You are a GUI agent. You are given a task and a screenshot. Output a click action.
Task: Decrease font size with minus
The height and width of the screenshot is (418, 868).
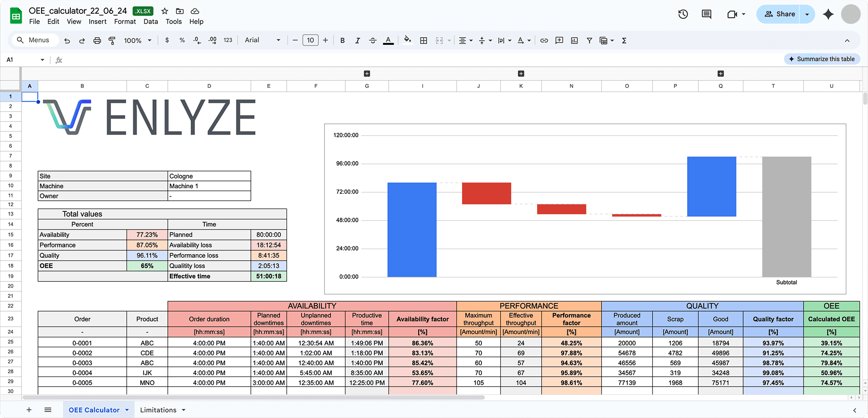295,41
